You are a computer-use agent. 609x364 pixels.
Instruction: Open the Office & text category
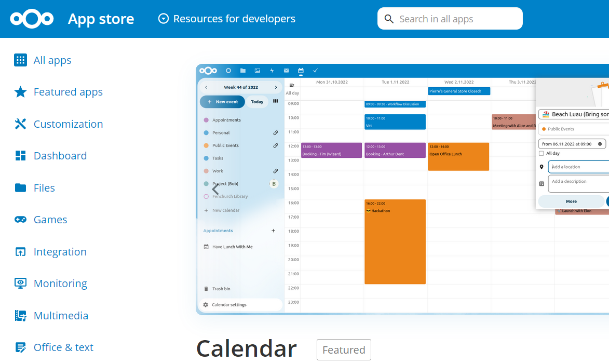[x=63, y=347]
